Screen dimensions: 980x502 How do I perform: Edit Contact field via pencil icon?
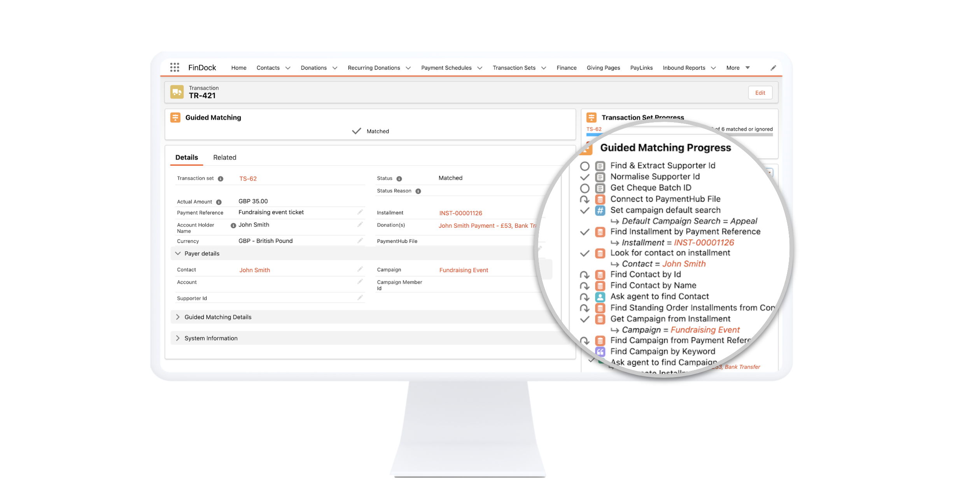tap(360, 269)
